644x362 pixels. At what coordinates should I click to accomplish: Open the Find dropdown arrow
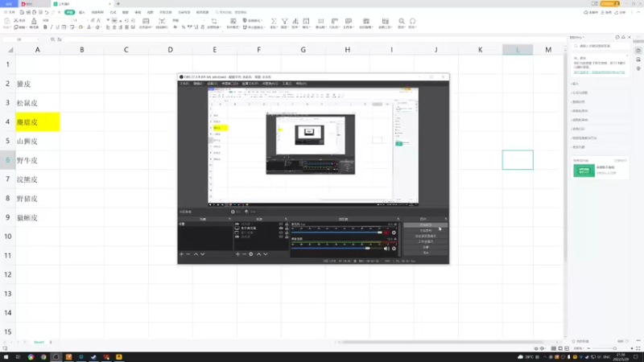tap(405, 27)
